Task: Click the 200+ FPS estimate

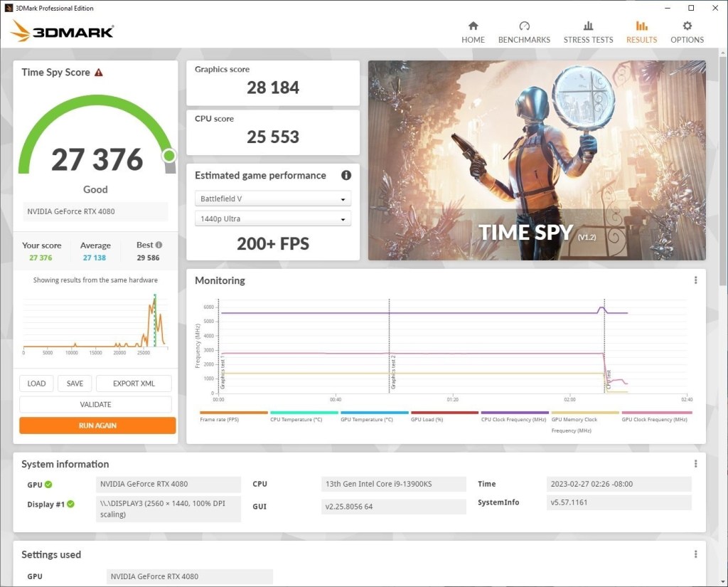Action: (273, 243)
